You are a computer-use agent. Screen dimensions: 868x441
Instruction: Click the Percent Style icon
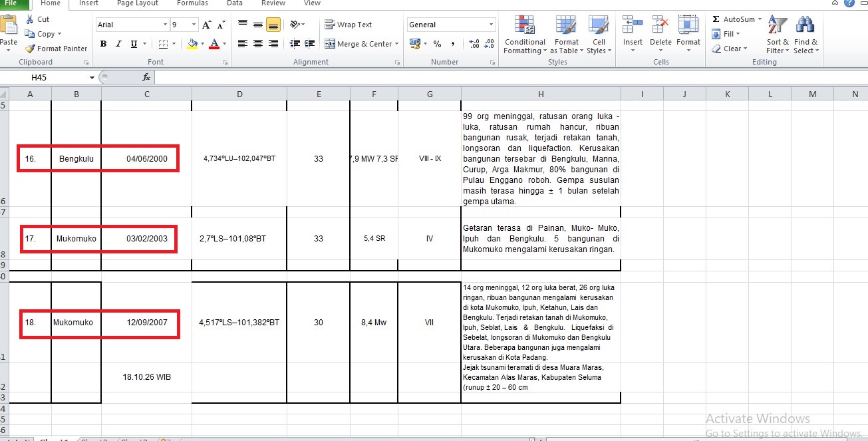point(437,44)
